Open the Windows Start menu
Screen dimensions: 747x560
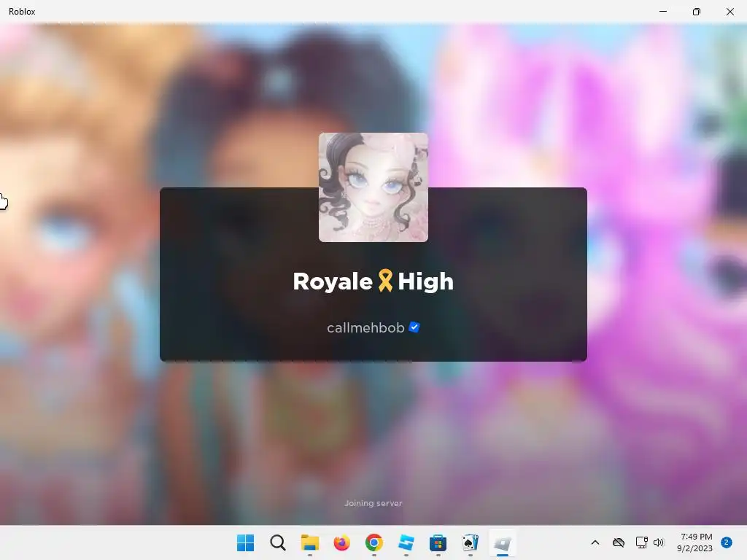point(245,542)
